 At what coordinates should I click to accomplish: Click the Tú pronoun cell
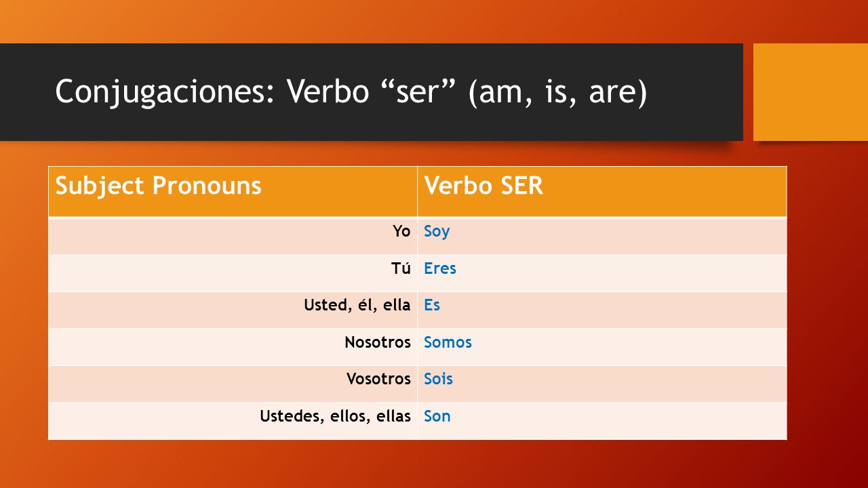point(233,273)
